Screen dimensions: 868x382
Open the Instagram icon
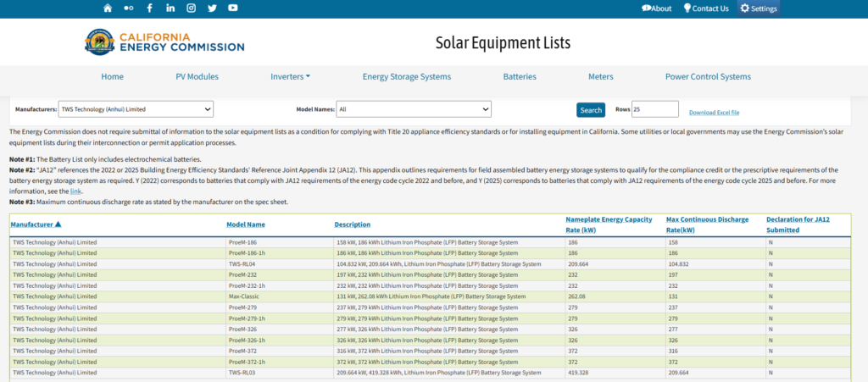[192, 8]
